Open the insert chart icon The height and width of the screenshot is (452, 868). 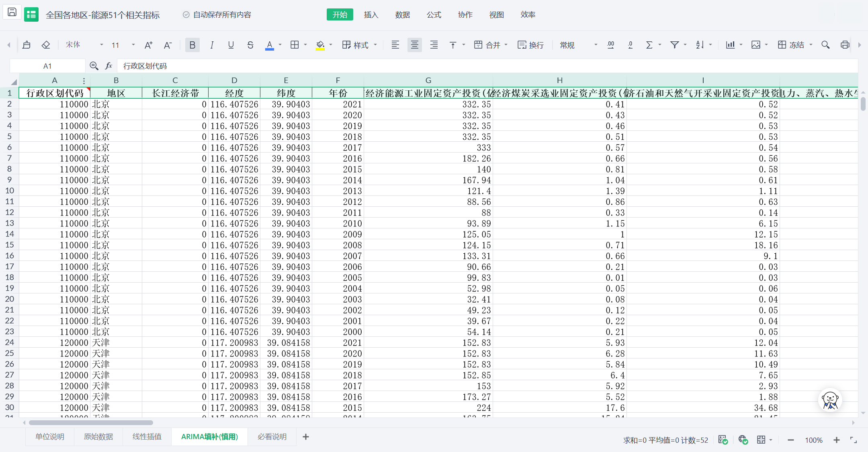[x=730, y=45]
